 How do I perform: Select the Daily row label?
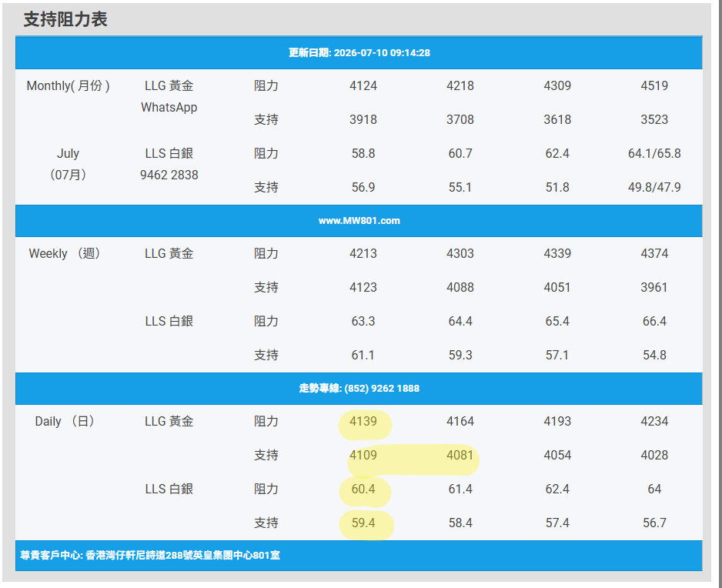(65, 421)
